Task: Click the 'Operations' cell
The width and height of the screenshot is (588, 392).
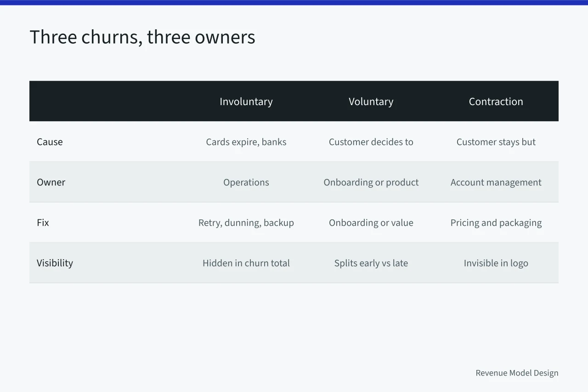Action: point(246,182)
